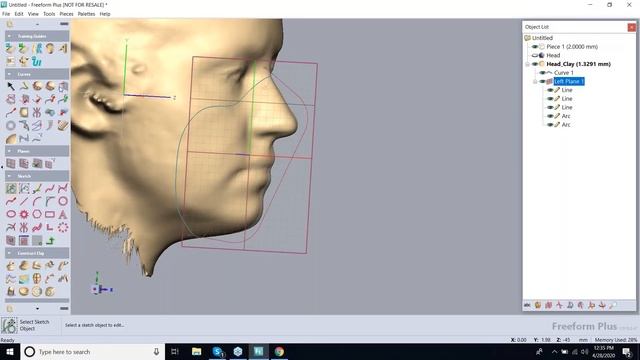Click the Windows Start button
This screenshot has width=640, height=360.
click(x=10, y=351)
